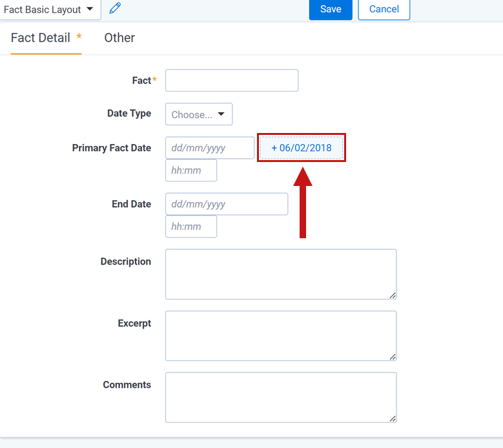
Task: Click the Excerpt resize handle
Action: coord(393,357)
